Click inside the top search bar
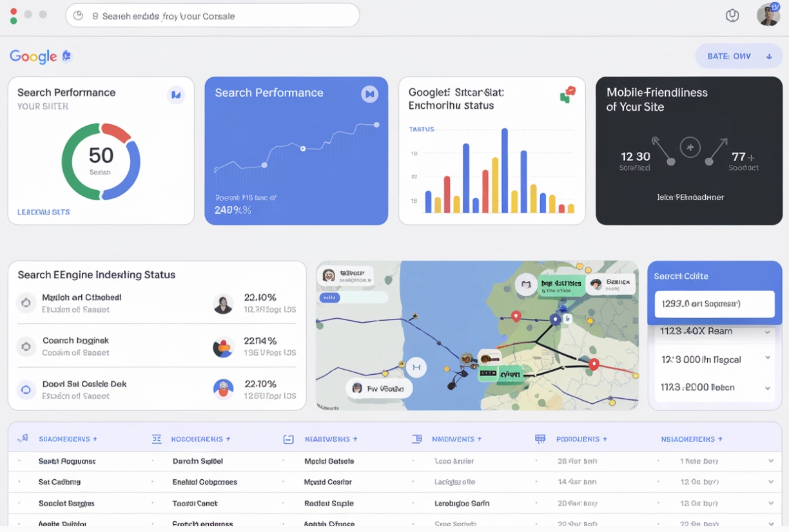Image resolution: width=789 pixels, height=532 pixels. [212, 15]
